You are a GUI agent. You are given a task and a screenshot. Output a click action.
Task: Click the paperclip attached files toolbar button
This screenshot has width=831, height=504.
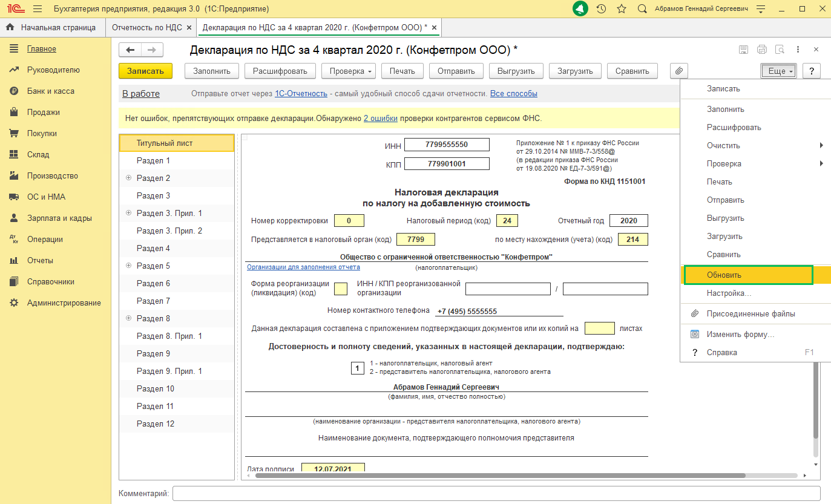click(679, 71)
